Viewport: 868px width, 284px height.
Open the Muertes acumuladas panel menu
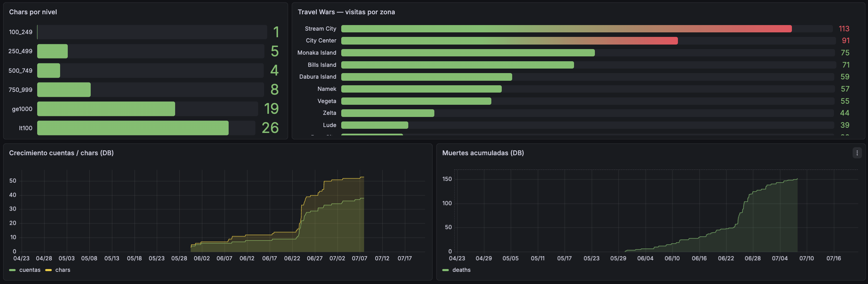(x=857, y=153)
